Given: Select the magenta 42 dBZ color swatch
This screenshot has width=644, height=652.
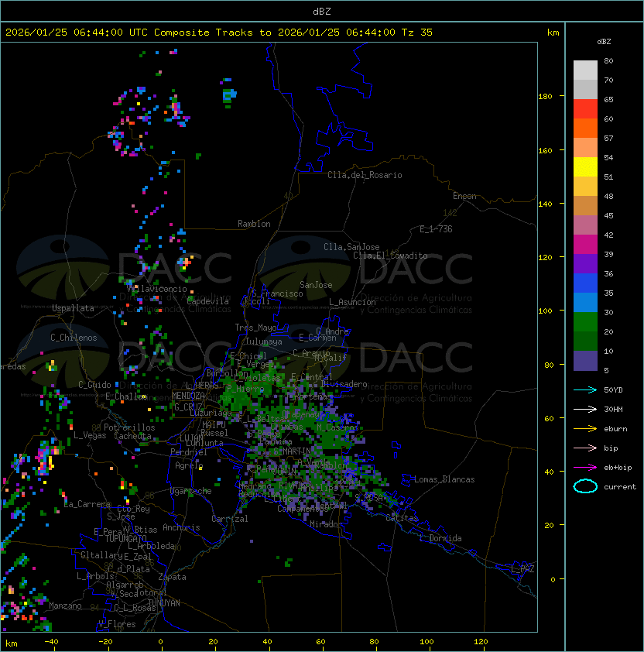Looking at the screenshot, I should (x=585, y=245).
